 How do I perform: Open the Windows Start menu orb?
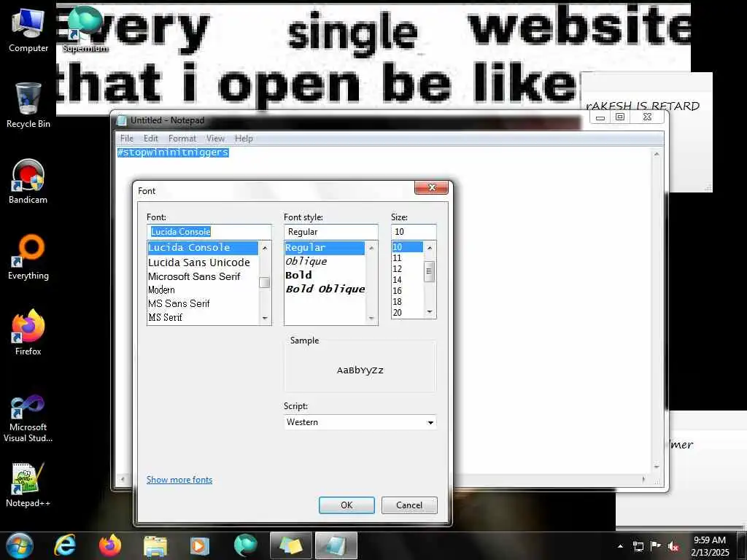tap(19, 545)
